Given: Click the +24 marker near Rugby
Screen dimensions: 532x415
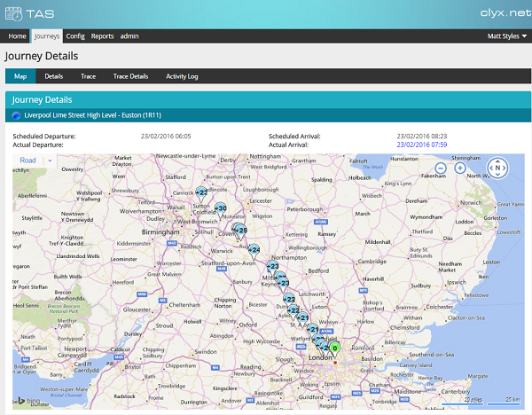Looking at the screenshot, I should click(x=254, y=249).
